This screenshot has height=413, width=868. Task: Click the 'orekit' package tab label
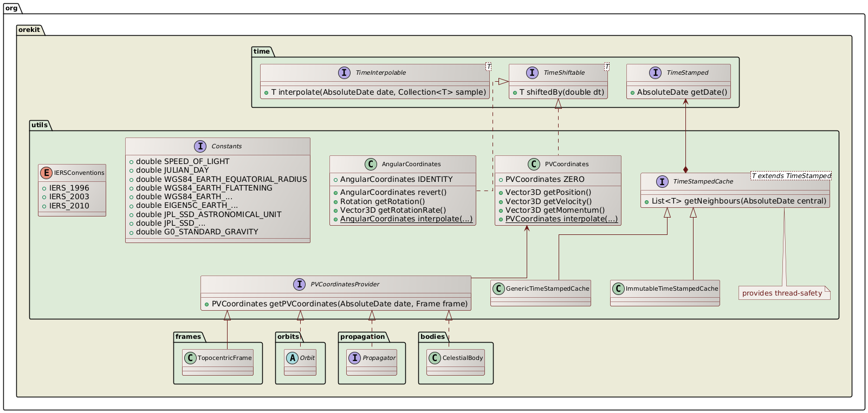[29, 29]
